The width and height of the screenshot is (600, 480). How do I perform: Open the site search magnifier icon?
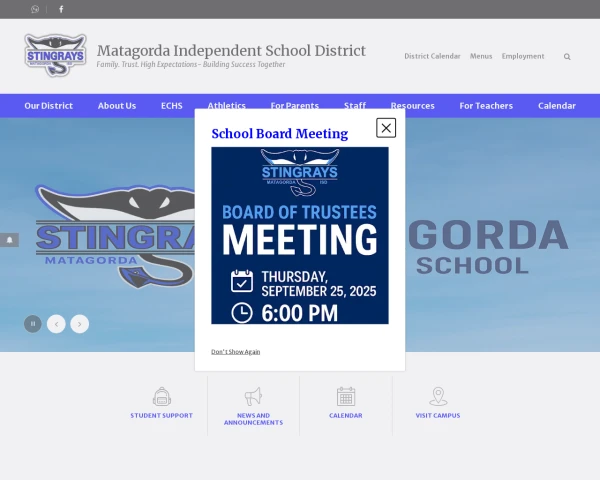point(567,57)
